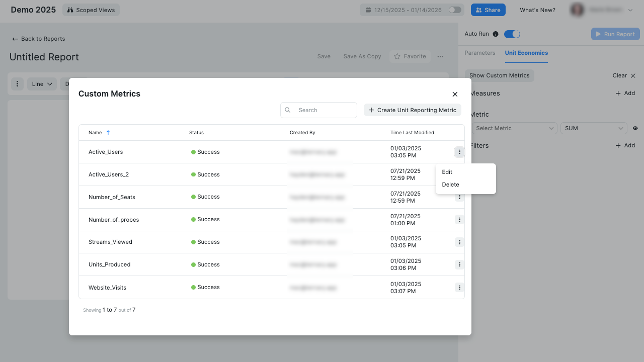
Task: Go Back to Reports
Action: pos(39,39)
